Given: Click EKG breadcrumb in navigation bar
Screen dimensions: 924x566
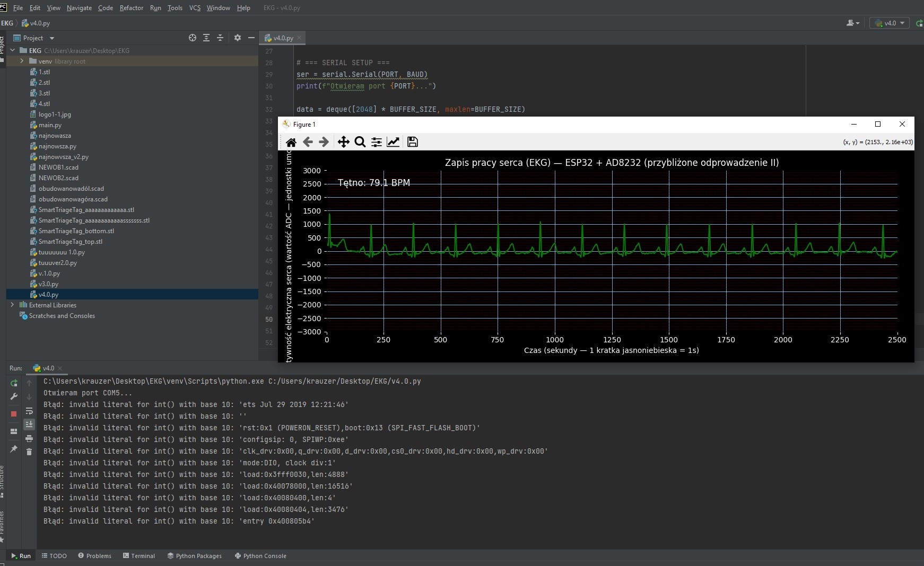Looking at the screenshot, I should (7, 23).
